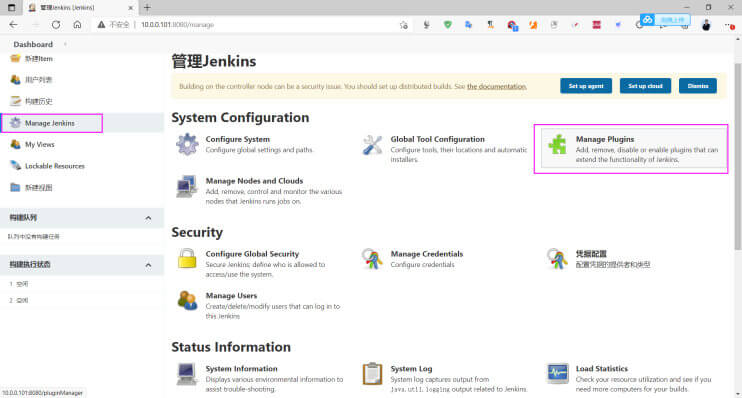The width and height of the screenshot is (742, 398).
Task: Open the Manage Users link
Action: pos(231,296)
